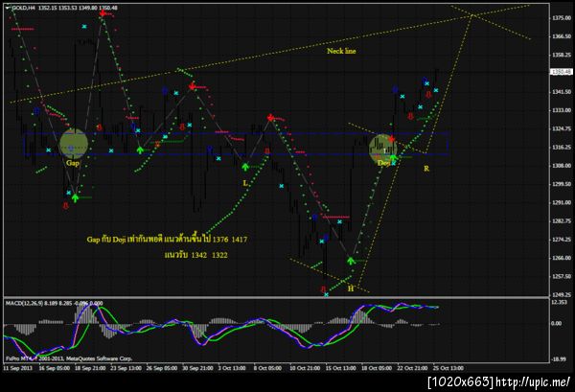Select the 15 Oct 13:00 time axis label
Viewport: 575px width, 392px height.
pyautogui.click(x=340, y=368)
